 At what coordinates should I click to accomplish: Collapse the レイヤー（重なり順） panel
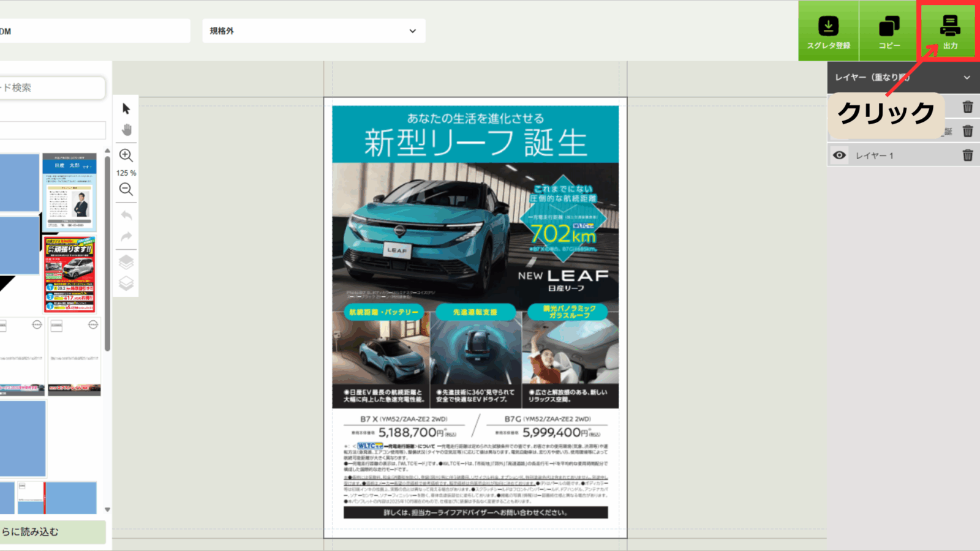[x=967, y=78]
